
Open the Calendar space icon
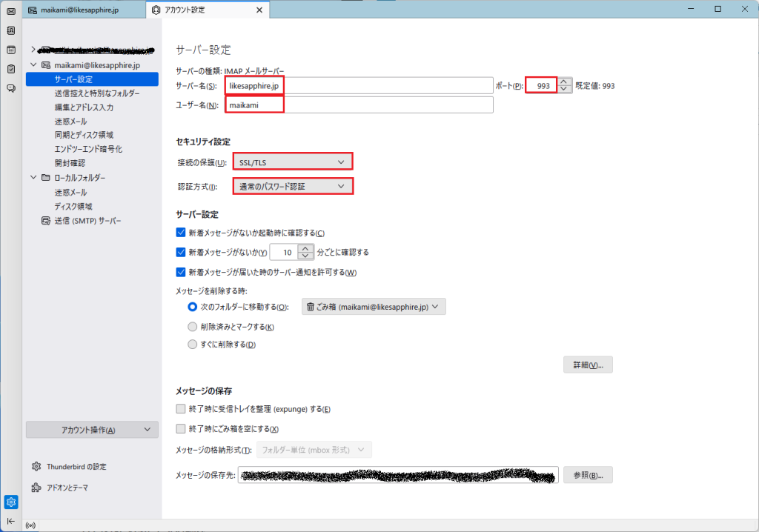coord(11,50)
